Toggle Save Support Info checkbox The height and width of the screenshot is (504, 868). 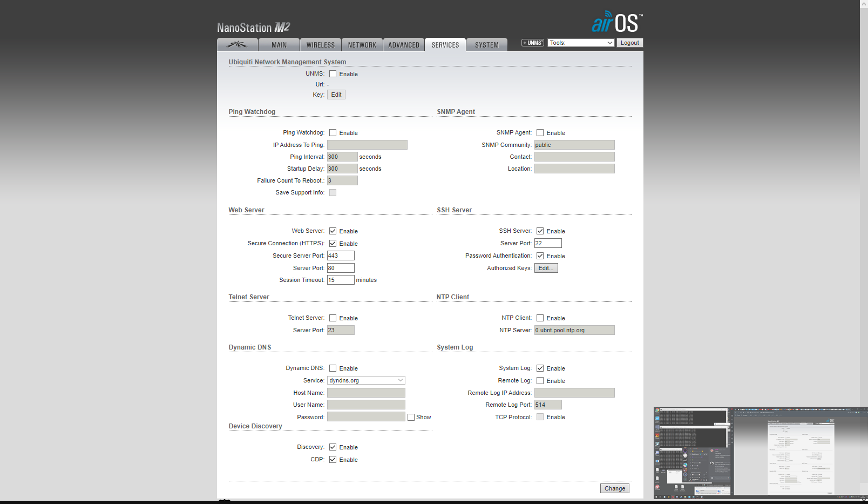pos(333,192)
